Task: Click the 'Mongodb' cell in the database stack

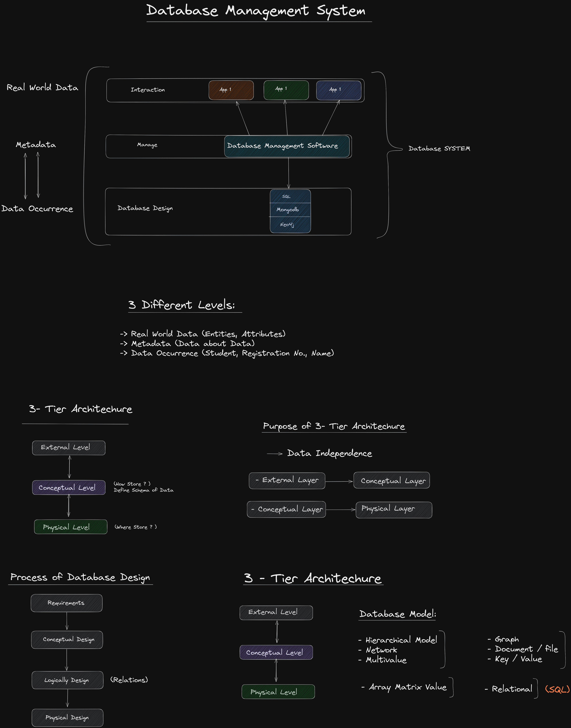Action: click(290, 210)
